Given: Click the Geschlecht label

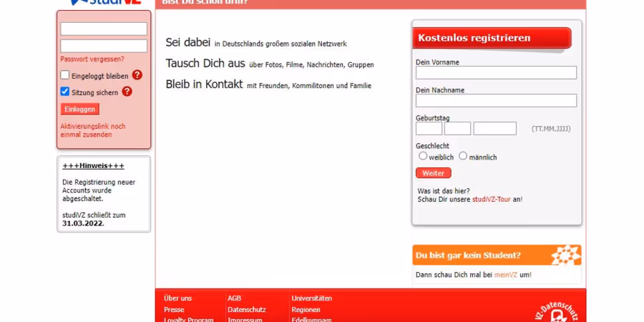Looking at the screenshot, I should coord(432,146).
